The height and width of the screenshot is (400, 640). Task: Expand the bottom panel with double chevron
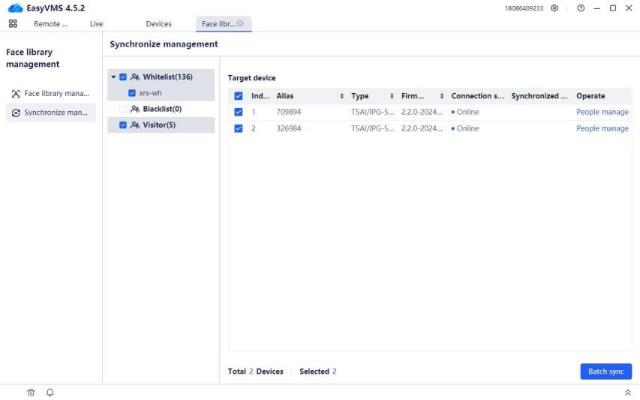pos(627,392)
